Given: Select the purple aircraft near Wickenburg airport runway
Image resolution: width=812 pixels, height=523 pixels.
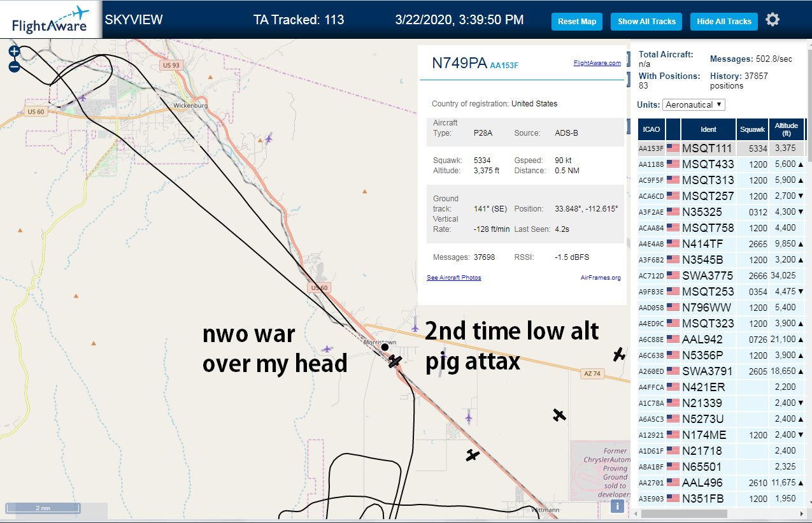Looking at the screenshot, I should click(83, 98).
